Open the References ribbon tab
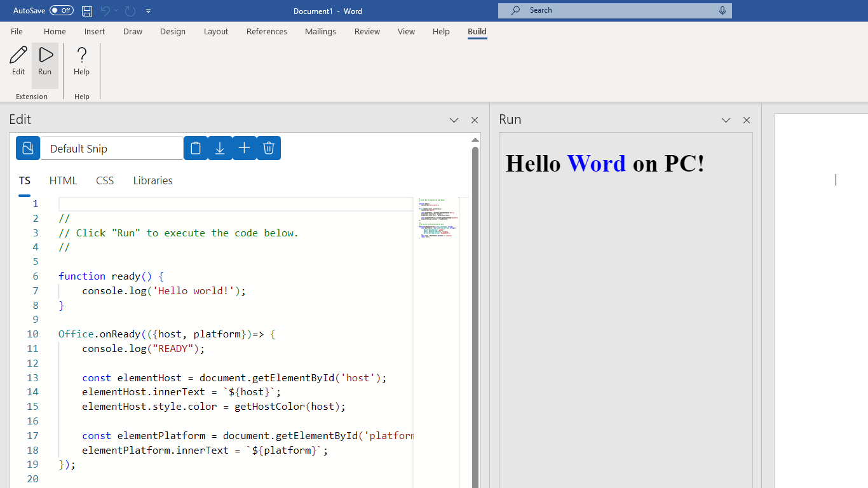Screen dimensions: 868x488 [266, 32]
